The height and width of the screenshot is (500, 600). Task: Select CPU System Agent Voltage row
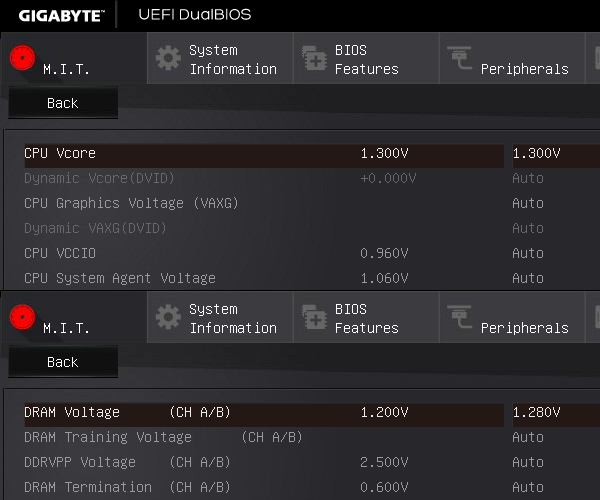264,278
